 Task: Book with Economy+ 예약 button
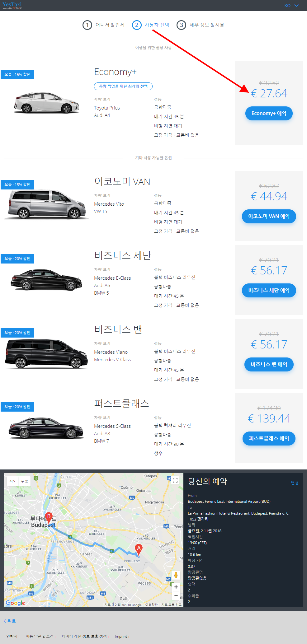pyautogui.click(x=269, y=114)
